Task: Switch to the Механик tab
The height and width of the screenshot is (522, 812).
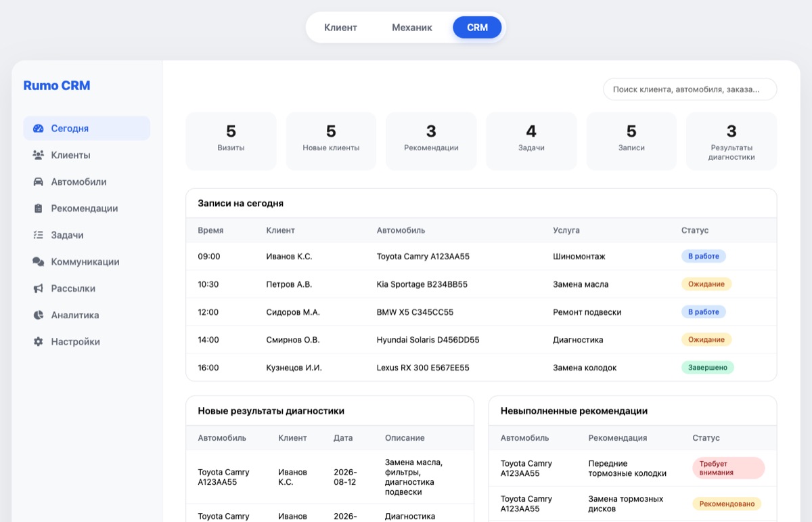Action: coord(412,28)
